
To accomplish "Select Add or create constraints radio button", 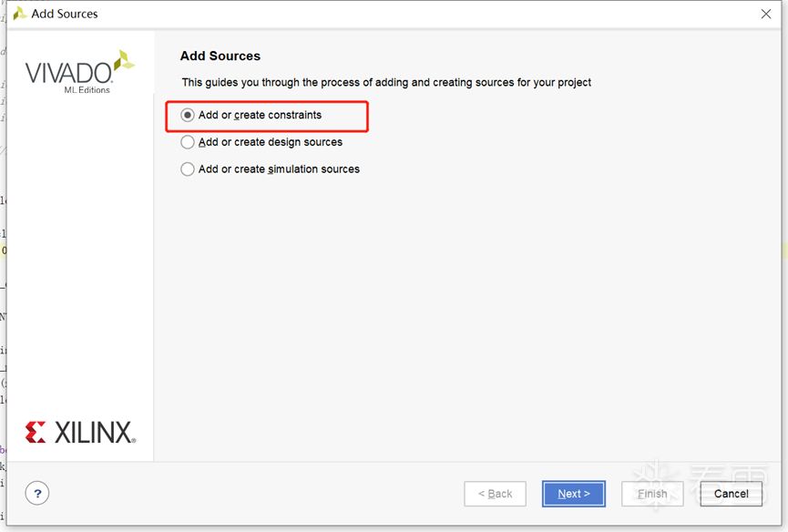I will tap(188, 116).
